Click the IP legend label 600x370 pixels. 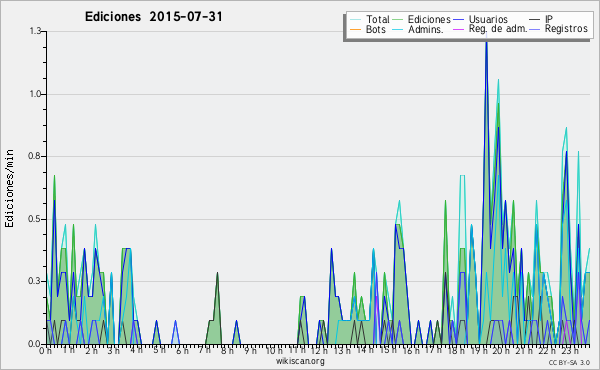[549, 19]
